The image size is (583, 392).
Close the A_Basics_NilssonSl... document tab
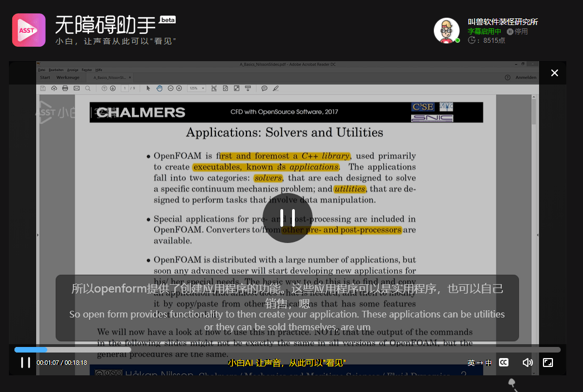[130, 78]
